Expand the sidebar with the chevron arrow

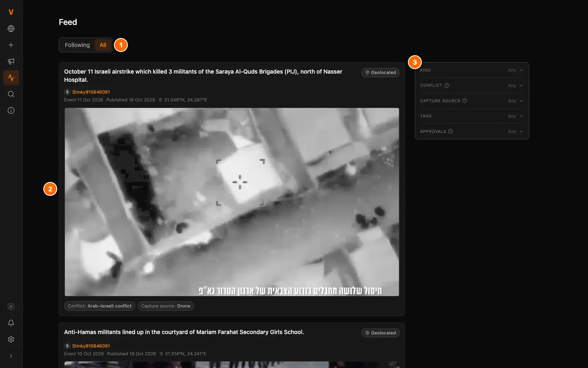click(x=11, y=356)
